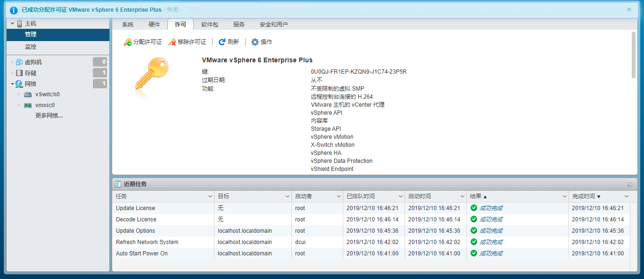The image size is (644, 279).
Task: Click the Auto Start Power On task name
Action: pyautogui.click(x=141, y=254)
